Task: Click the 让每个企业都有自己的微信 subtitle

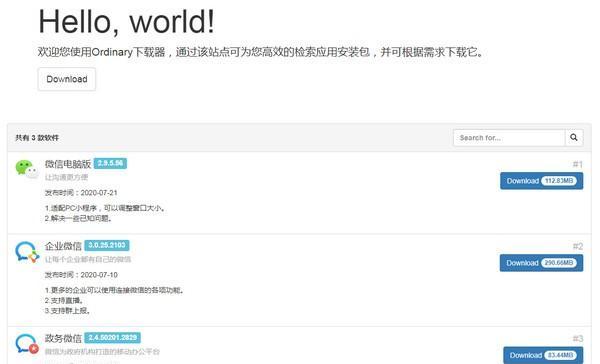Action: pos(88,260)
